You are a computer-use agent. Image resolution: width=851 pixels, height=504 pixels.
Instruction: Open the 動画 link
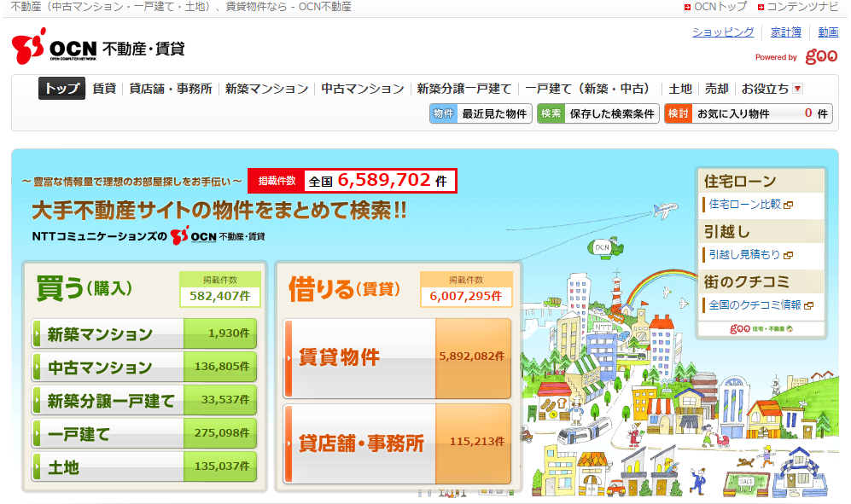828,32
